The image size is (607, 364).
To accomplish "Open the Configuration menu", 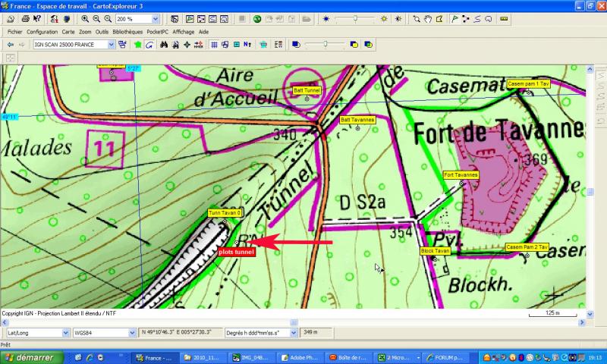I will click(x=42, y=32).
